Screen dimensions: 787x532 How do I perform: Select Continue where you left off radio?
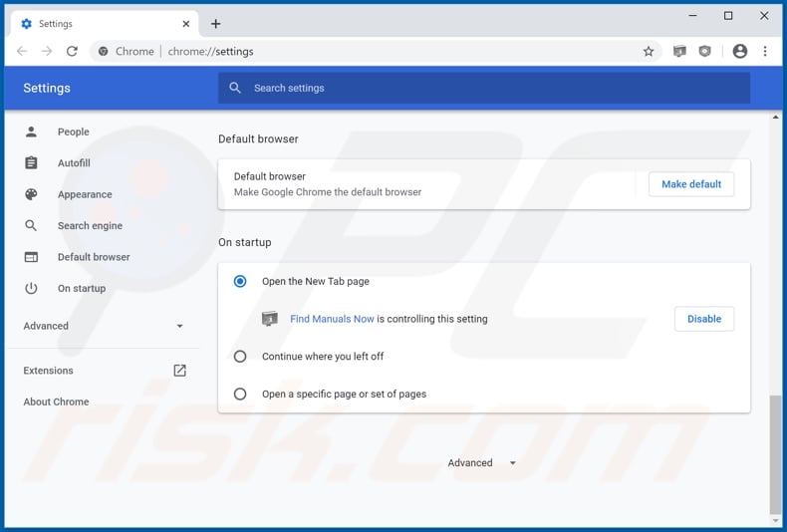click(240, 357)
